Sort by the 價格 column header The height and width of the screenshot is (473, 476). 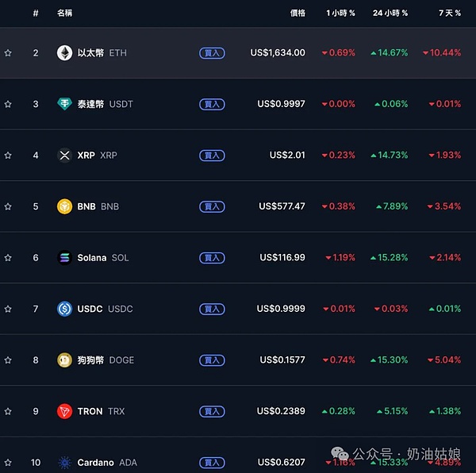297,13
